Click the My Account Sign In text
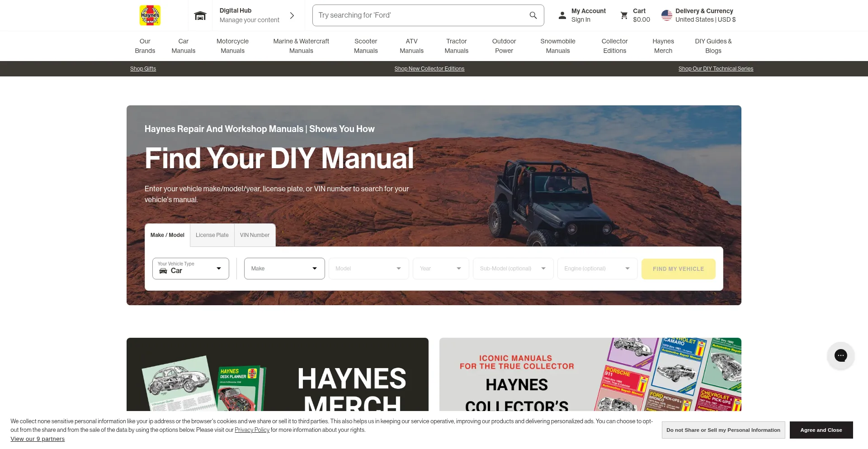The width and height of the screenshot is (868, 449). 588,15
